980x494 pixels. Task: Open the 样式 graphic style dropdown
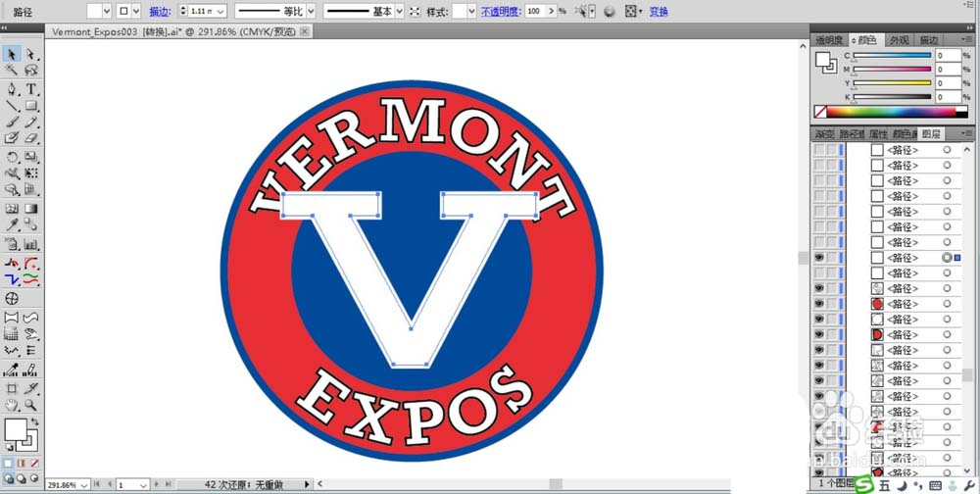click(x=472, y=11)
